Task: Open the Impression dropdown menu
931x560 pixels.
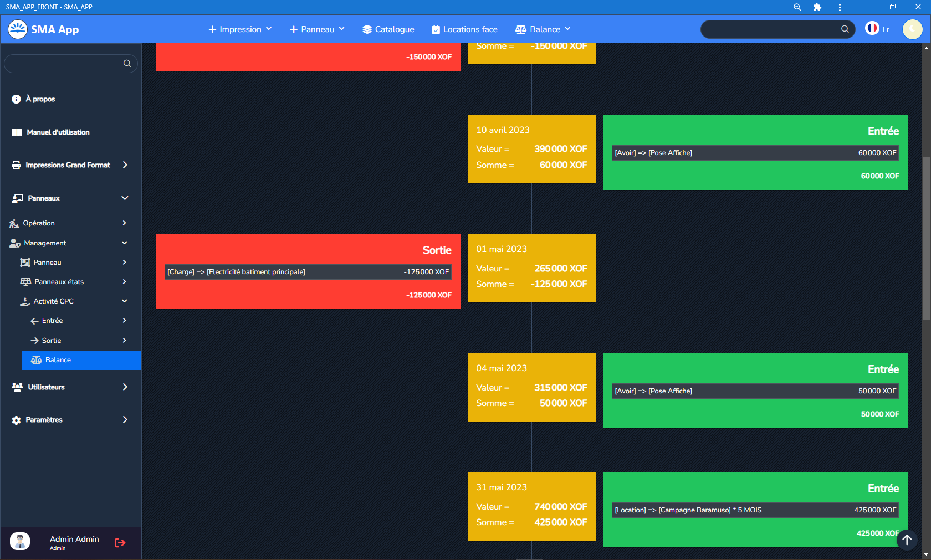Action: coord(240,29)
